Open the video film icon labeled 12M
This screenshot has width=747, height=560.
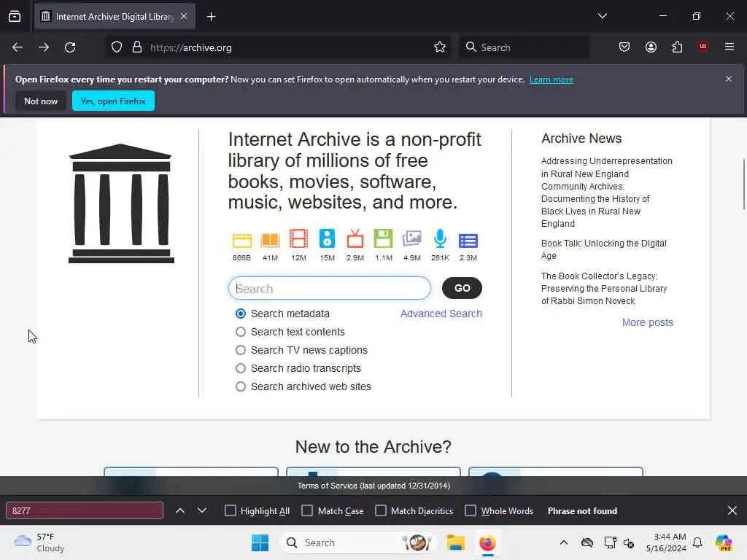click(x=298, y=238)
